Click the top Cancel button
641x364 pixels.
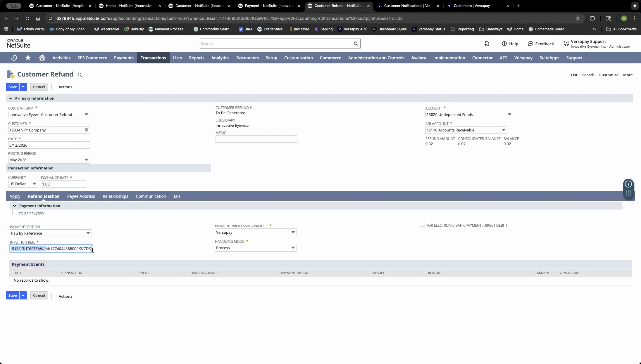point(39,87)
